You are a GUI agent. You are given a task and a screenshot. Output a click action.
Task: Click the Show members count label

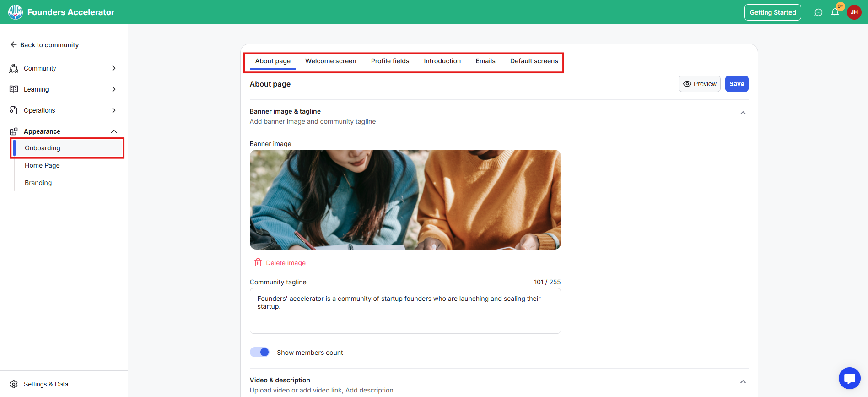tap(310, 353)
